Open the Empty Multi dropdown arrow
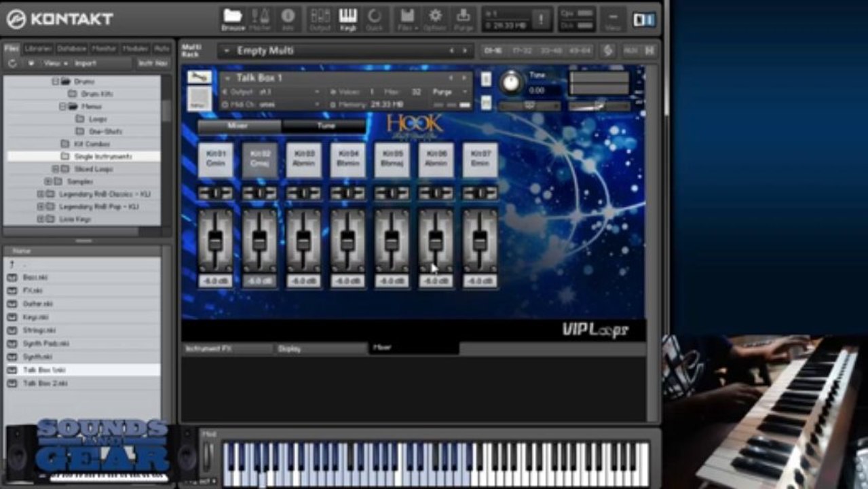 tap(227, 51)
